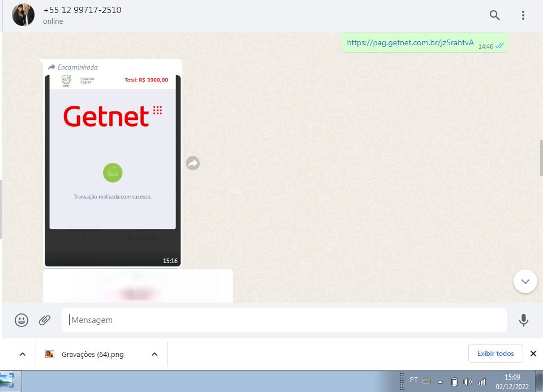Image resolution: width=543 pixels, height=392 pixels.
Task: Jump to the latest messages with the down chevron
Action: pos(525,281)
